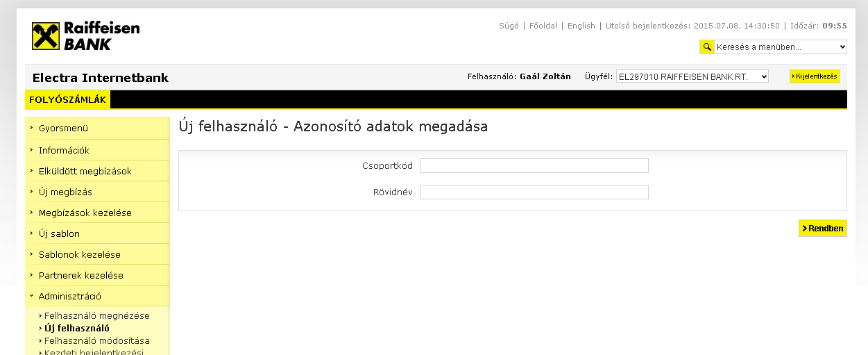Image resolution: width=868 pixels, height=355 pixels.
Task: Open the Súgó help link
Action: pyautogui.click(x=509, y=26)
